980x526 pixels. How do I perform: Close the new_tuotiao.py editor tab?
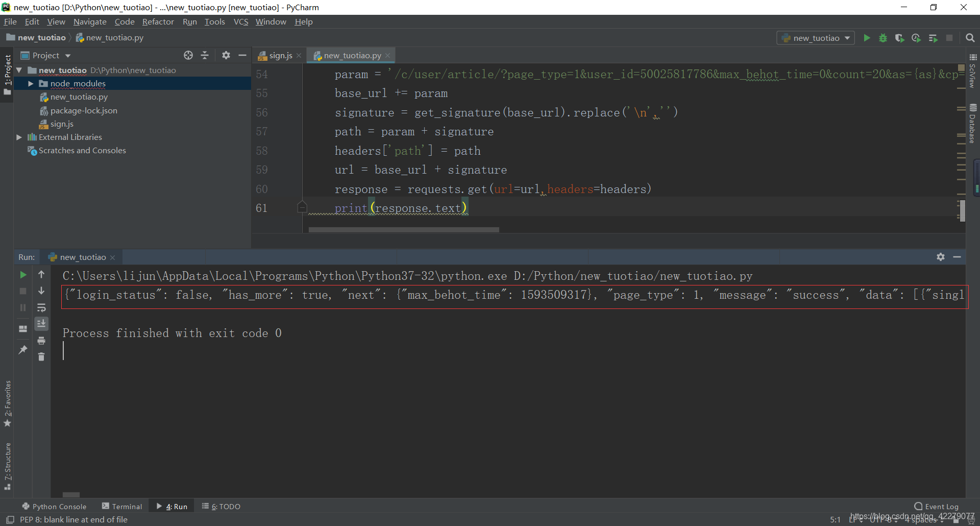tap(388, 56)
